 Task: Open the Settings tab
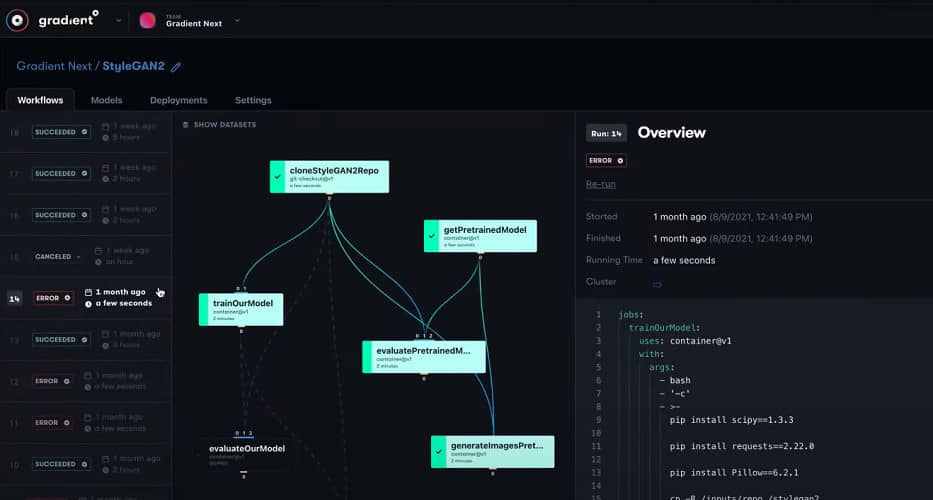pyautogui.click(x=253, y=100)
